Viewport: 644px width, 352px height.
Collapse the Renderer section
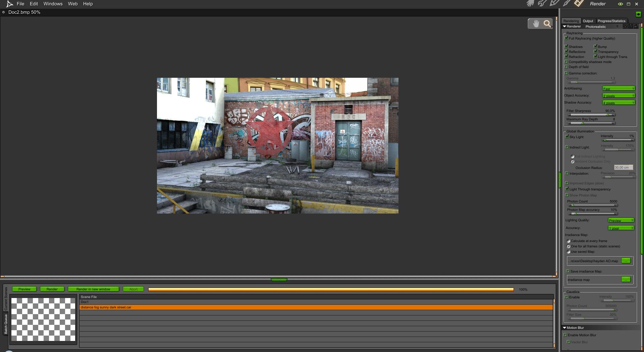[x=565, y=26]
